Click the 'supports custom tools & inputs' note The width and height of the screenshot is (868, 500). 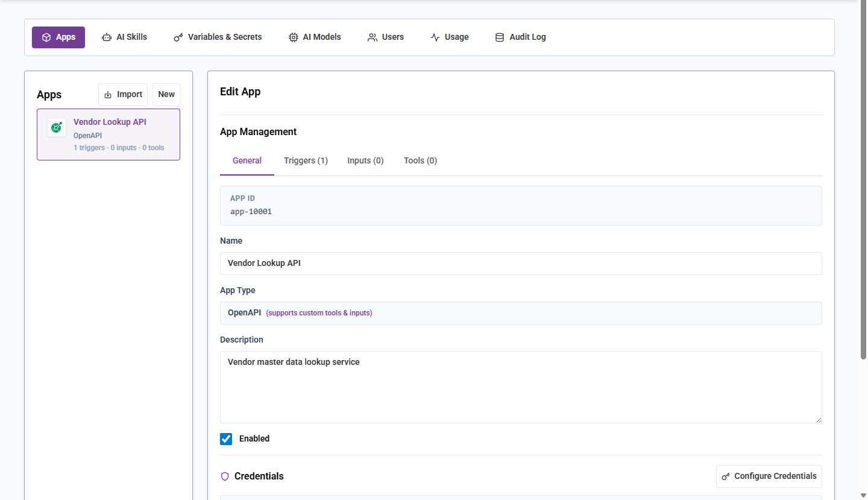pos(319,313)
